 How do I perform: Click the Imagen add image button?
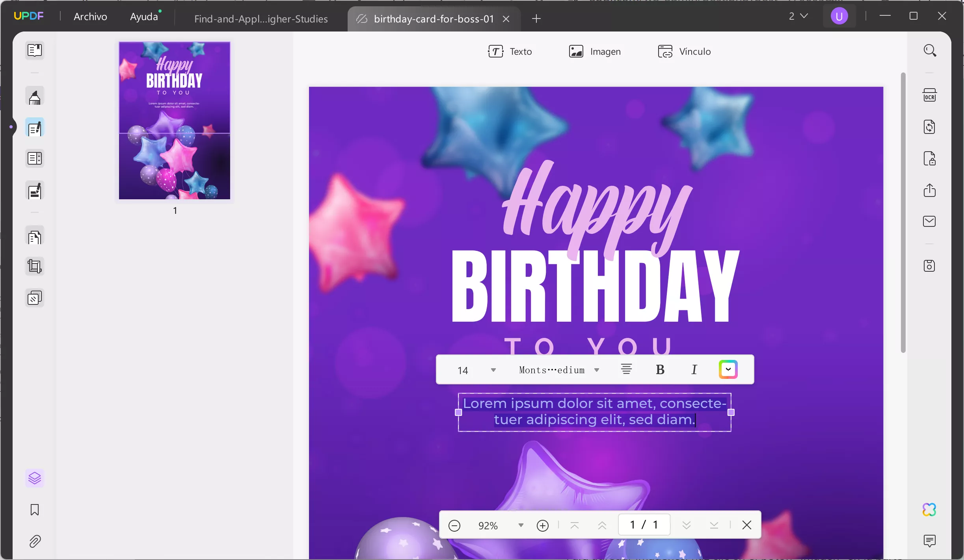coord(595,52)
